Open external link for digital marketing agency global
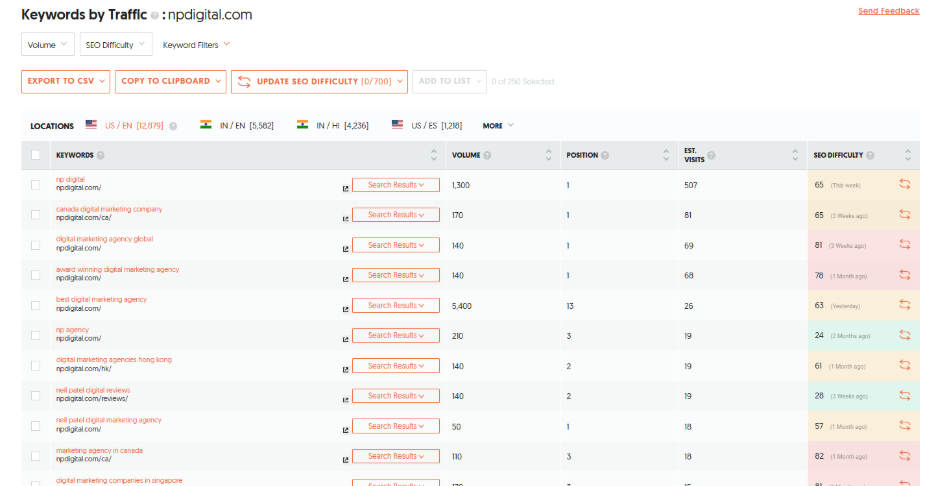The height and width of the screenshot is (486, 936). tap(345, 249)
